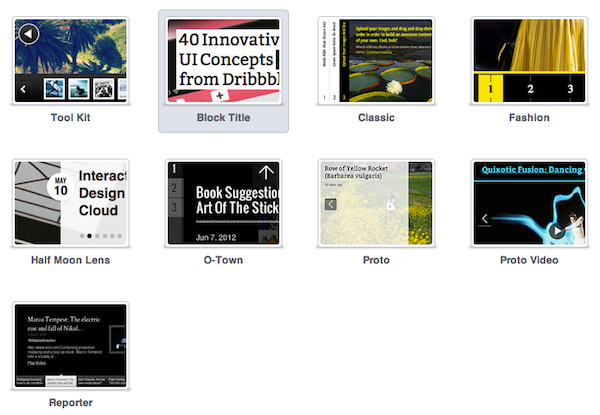Click the Proto Video label
The height and width of the screenshot is (415, 600).
pyautogui.click(x=529, y=260)
